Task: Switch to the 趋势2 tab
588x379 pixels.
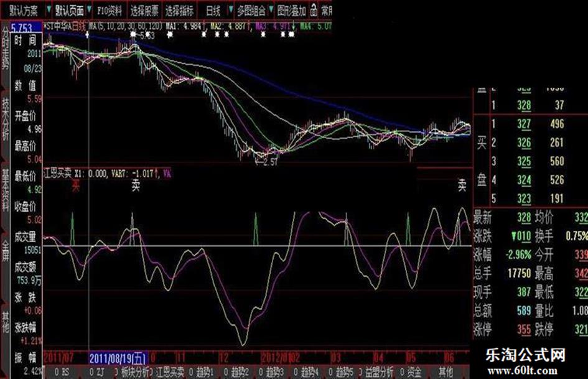Action: tap(236, 372)
